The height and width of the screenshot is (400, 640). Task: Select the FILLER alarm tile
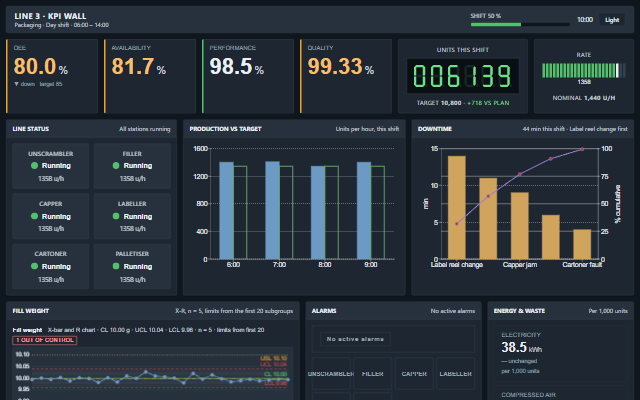point(372,373)
